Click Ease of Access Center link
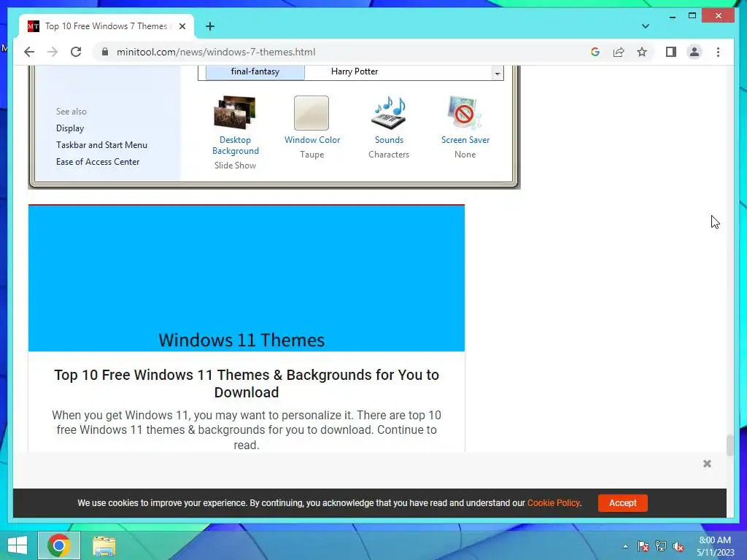The width and height of the screenshot is (747, 560). (98, 161)
